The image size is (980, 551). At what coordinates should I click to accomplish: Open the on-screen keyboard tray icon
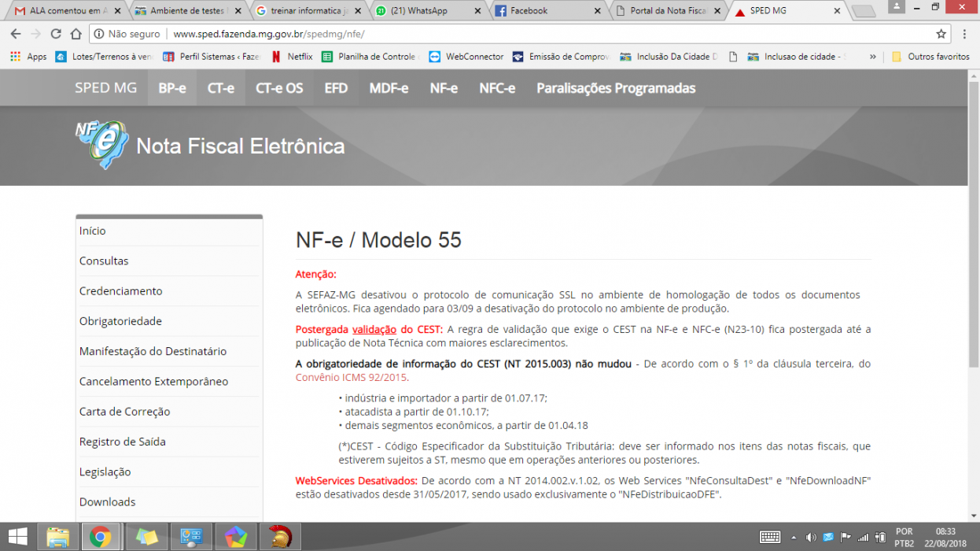click(x=770, y=537)
